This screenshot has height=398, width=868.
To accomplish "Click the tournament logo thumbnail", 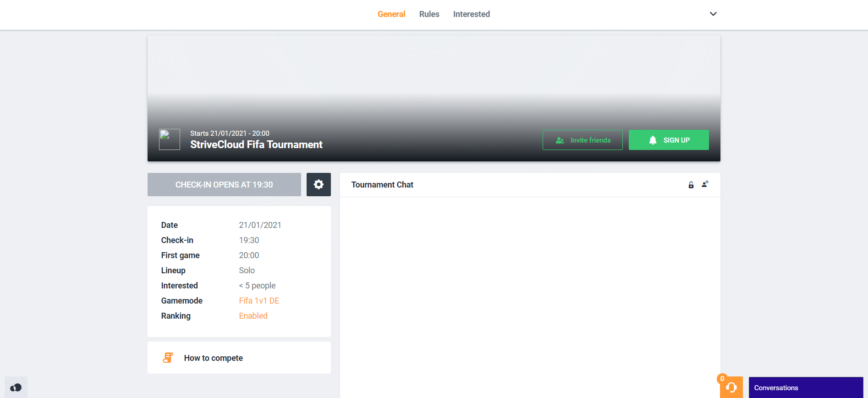I will (x=169, y=139).
